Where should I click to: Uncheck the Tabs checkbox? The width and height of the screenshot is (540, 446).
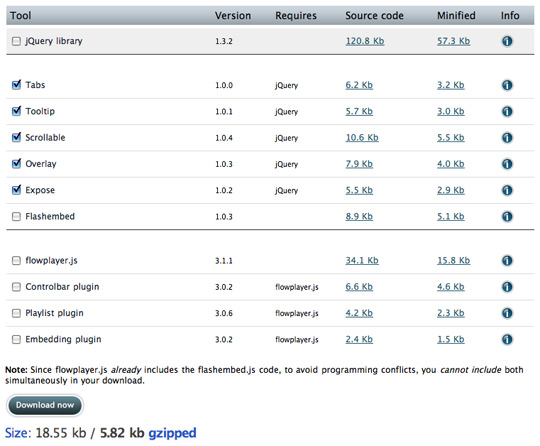tap(16, 84)
